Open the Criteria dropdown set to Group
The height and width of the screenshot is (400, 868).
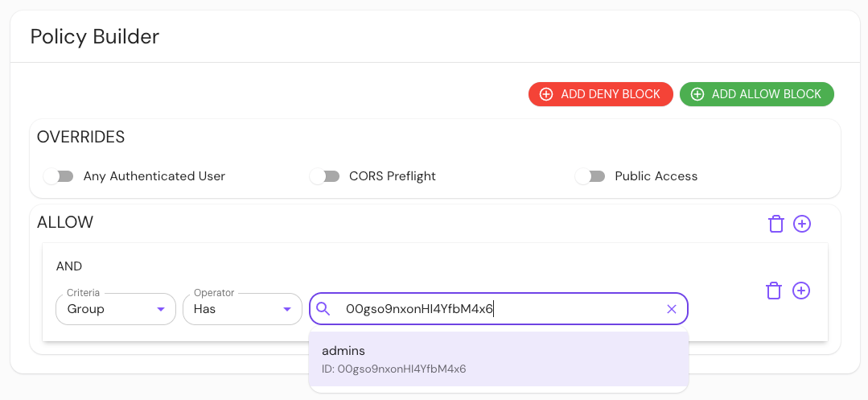(116, 309)
